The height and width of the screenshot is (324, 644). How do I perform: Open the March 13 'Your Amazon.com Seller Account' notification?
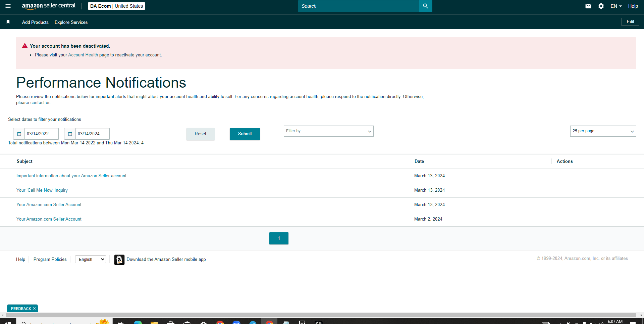pos(49,204)
